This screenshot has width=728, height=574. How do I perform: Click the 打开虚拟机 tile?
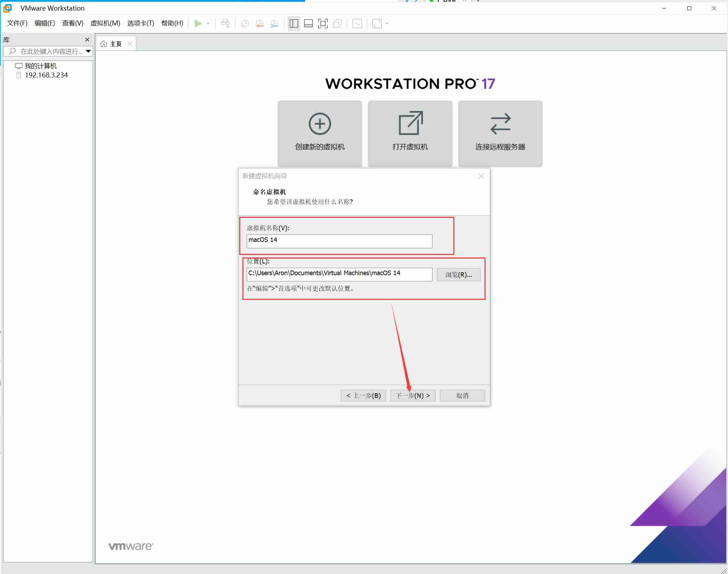click(x=410, y=133)
